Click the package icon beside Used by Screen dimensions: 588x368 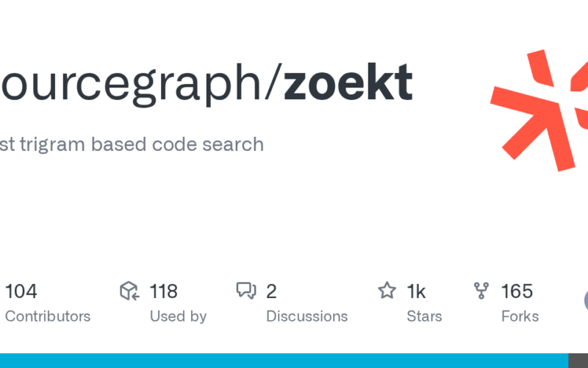(x=129, y=291)
